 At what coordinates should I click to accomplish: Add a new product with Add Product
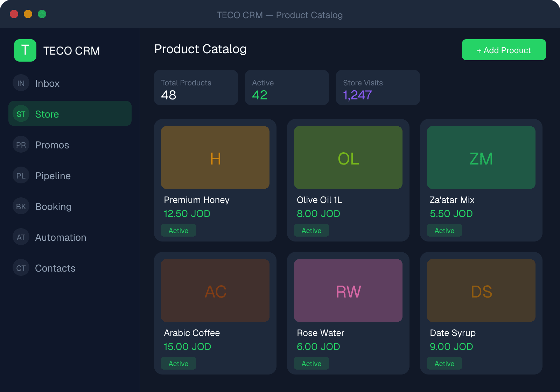pos(504,50)
